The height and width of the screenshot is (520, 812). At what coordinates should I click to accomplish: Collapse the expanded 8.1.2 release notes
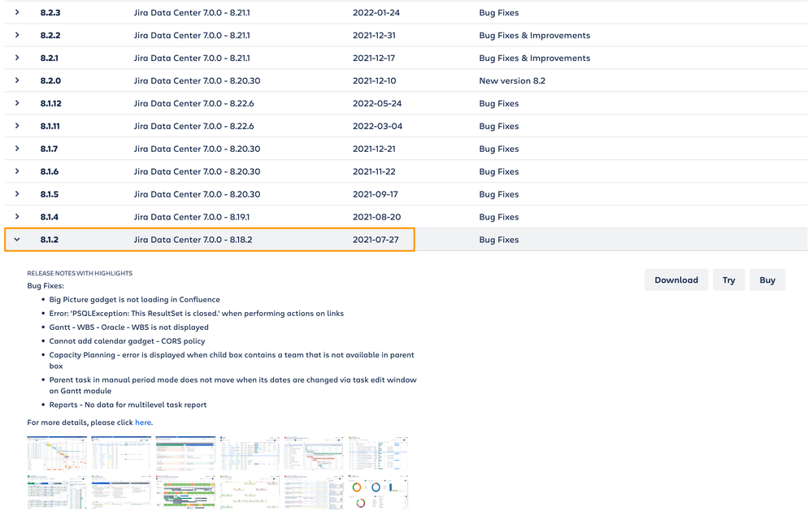click(x=16, y=239)
